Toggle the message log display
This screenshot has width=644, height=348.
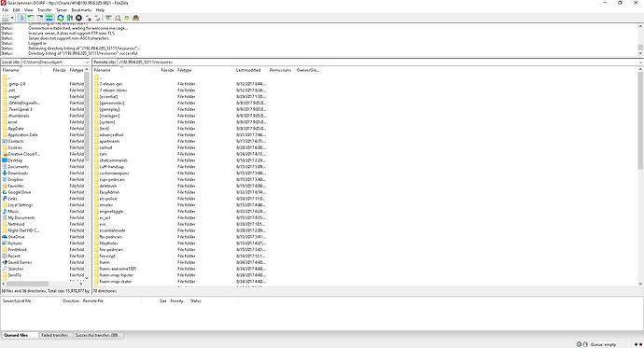(x=21, y=18)
